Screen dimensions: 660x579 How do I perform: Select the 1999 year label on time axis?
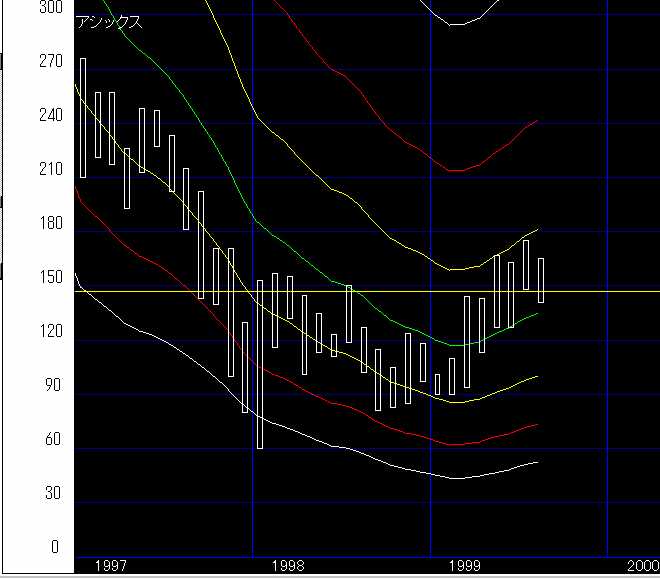tap(466, 566)
